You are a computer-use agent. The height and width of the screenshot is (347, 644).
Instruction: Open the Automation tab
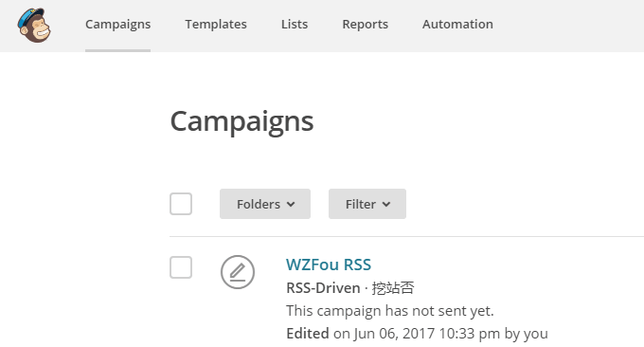[457, 25]
